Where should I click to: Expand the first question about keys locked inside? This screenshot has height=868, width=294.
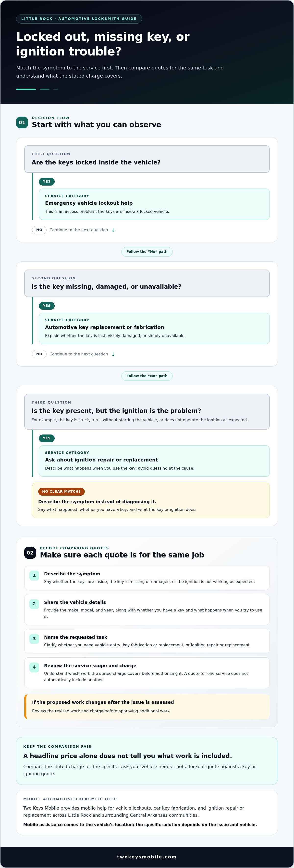click(147, 159)
